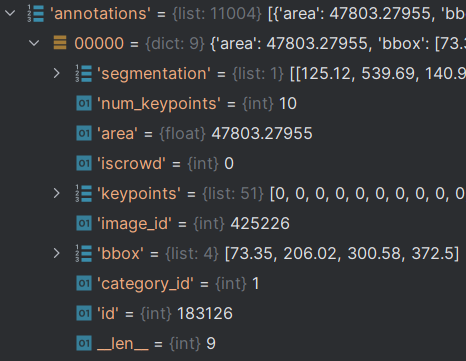466x361 pixels.
Task: Expand the 'segmentation' list
Action: click(57, 73)
